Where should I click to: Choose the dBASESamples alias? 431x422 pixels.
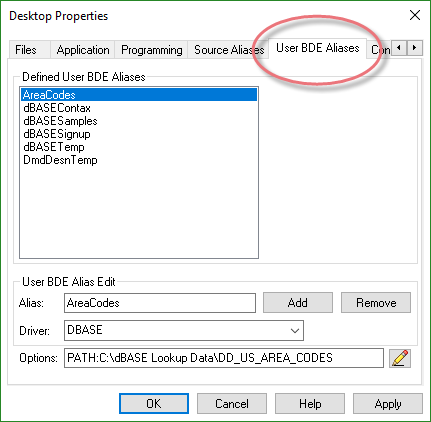(60, 121)
